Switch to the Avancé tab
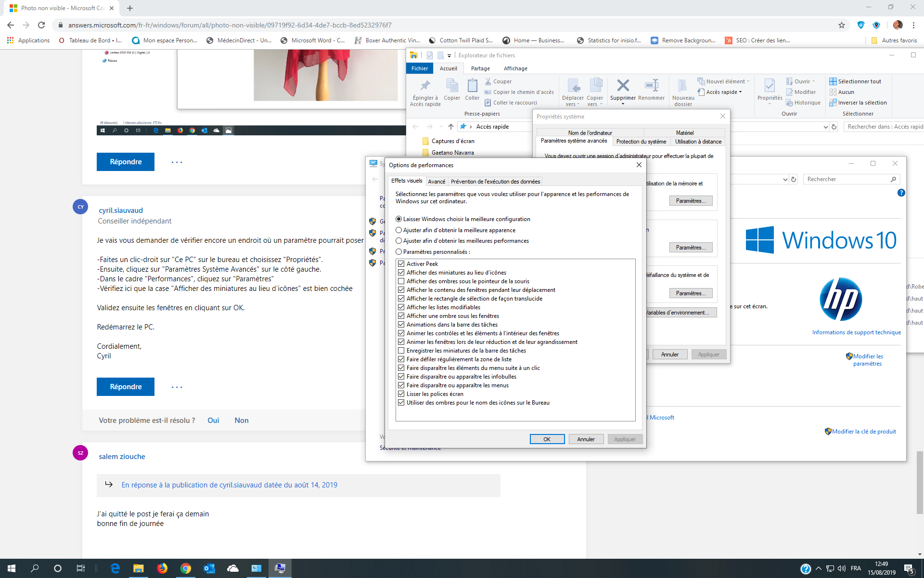The image size is (924, 578). click(x=436, y=182)
